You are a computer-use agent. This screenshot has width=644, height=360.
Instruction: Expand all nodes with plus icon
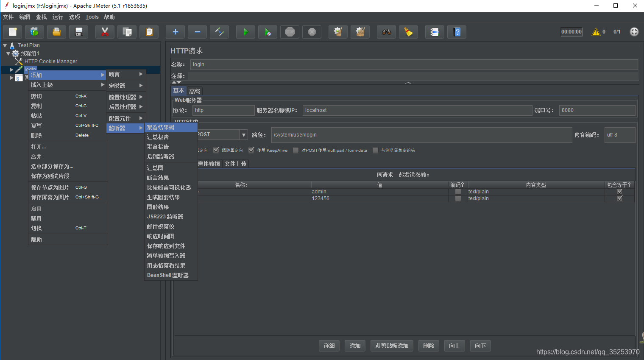click(x=176, y=32)
